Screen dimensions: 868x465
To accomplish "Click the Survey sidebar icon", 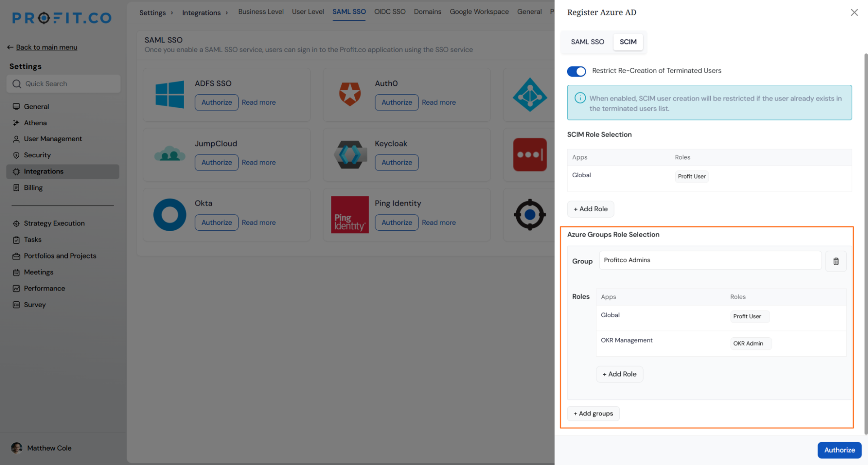I will pyautogui.click(x=16, y=305).
